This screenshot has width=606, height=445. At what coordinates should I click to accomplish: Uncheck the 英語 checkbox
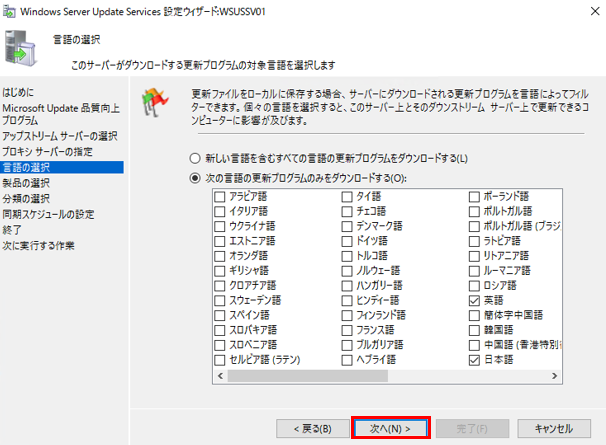tap(474, 300)
